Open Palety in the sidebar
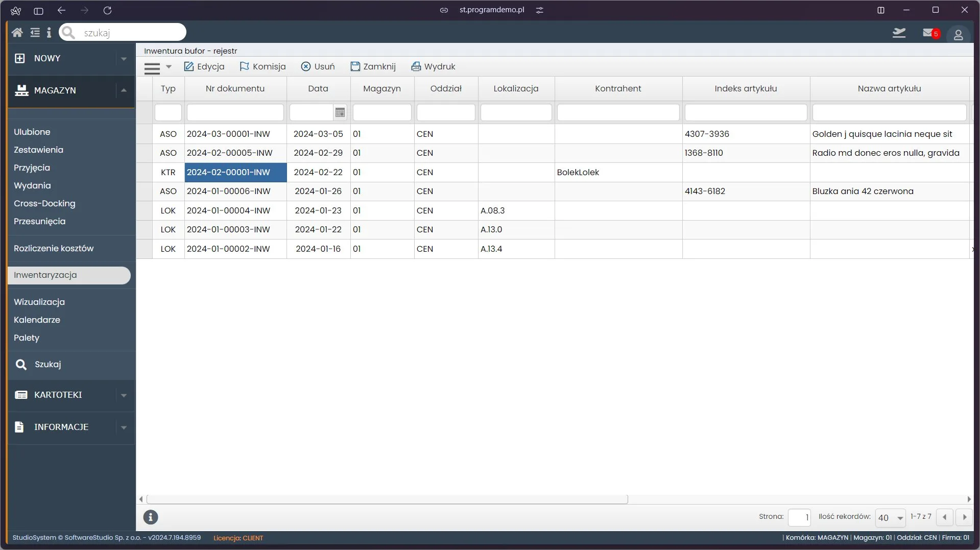Viewport: 980px width, 550px height. (27, 338)
